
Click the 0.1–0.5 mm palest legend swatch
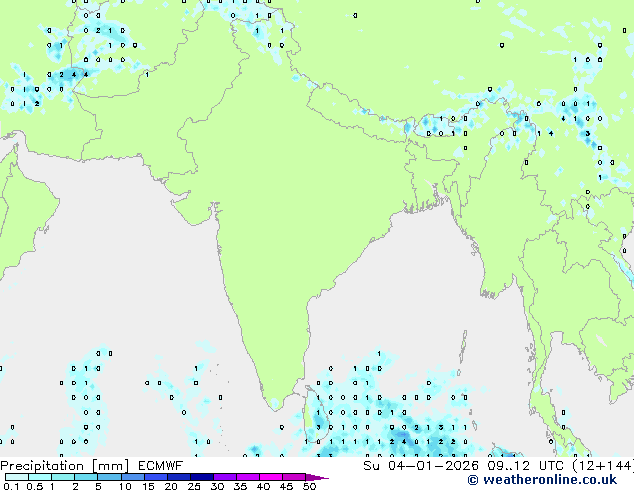pos(17,477)
